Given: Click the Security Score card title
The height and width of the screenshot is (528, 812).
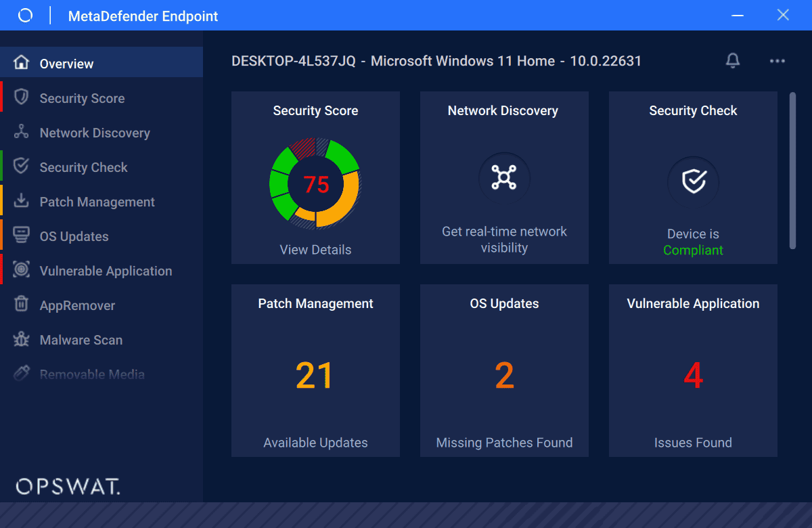Looking at the screenshot, I should [x=315, y=110].
